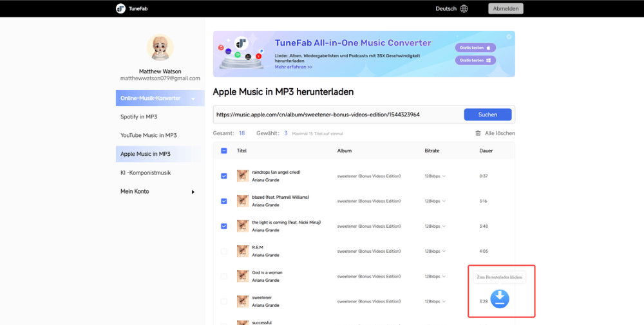Screen dimensions: 644x325
Task: Collapse the Online-Musik-Konverter section
Action: tap(193, 98)
